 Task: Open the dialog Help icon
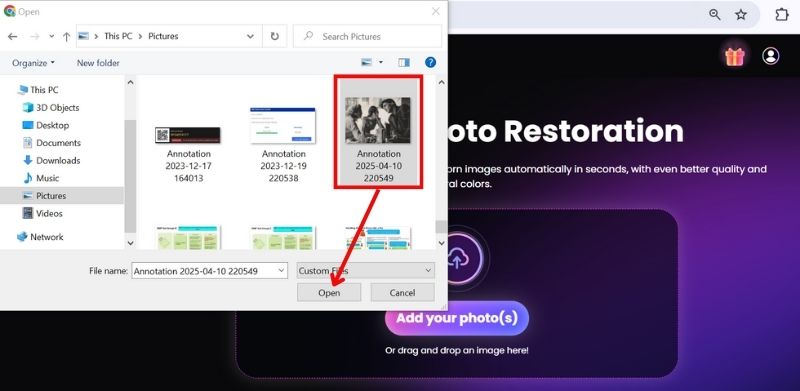431,62
